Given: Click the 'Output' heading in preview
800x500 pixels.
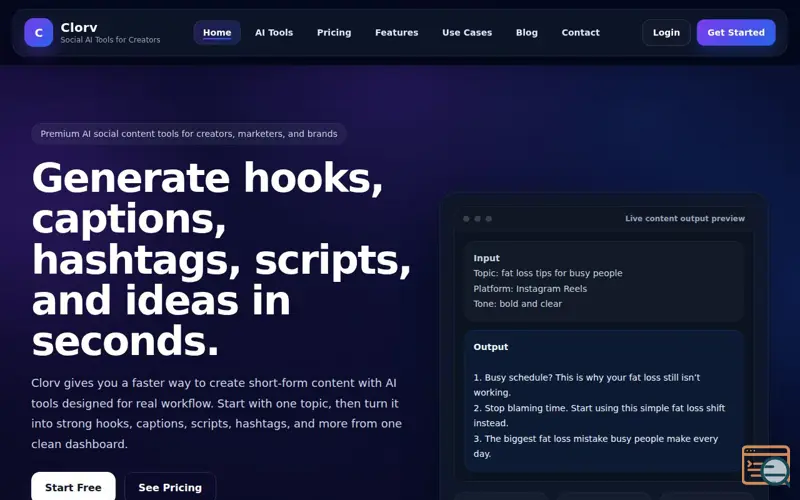Looking at the screenshot, I should tap(490, 347).
